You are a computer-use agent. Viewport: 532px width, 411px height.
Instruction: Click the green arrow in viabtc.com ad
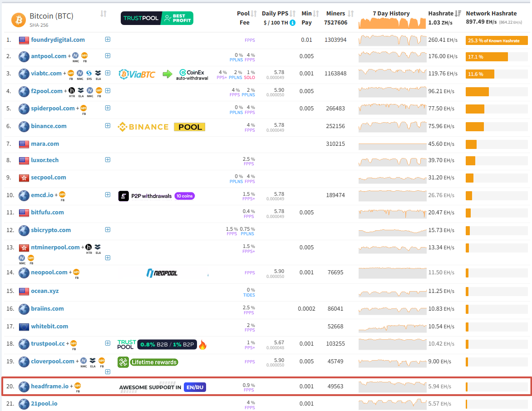[167, 74]
